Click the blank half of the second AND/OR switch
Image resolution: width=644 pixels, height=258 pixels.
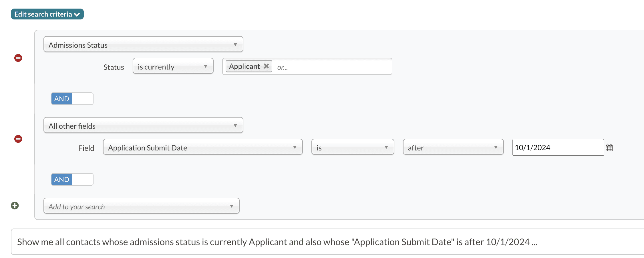click(82, 179)
